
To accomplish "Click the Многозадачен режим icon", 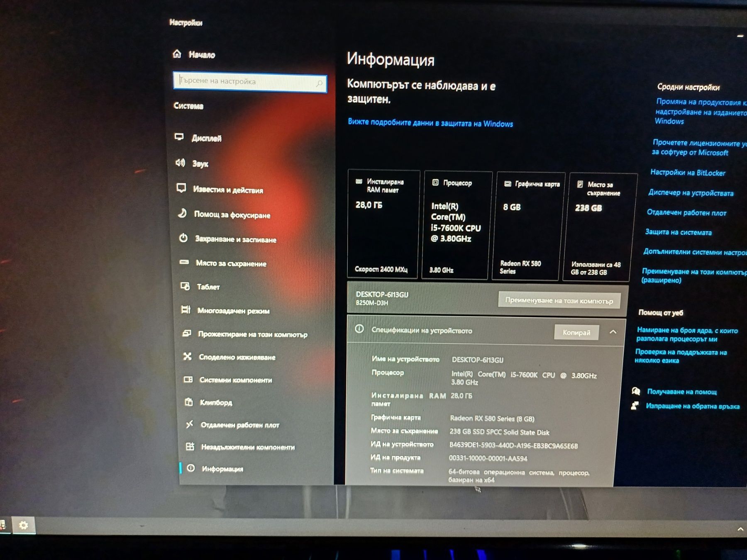I will [x=186, y=309].
